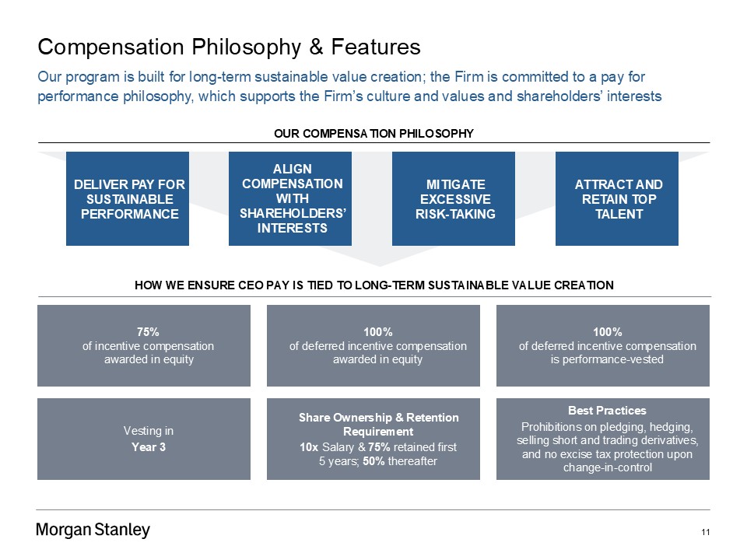This screenshot has height=560, width=747.
Task: Click the "10x Salary & 75% retained" text
Action: click(x=377, y=447)
